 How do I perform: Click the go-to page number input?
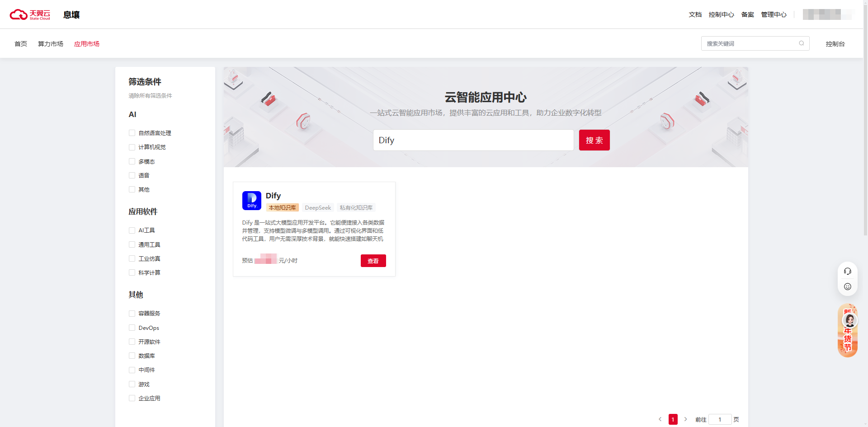[720, 419]
